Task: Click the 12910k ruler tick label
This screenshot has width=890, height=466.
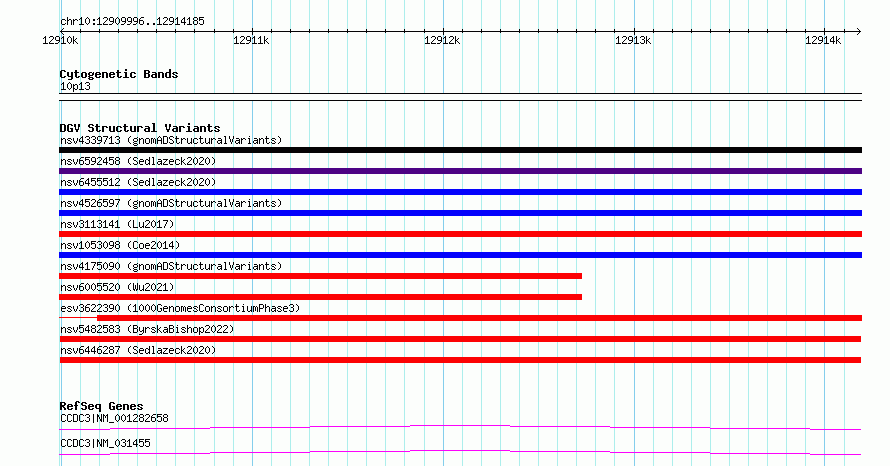Action: (x=60, y=40)
